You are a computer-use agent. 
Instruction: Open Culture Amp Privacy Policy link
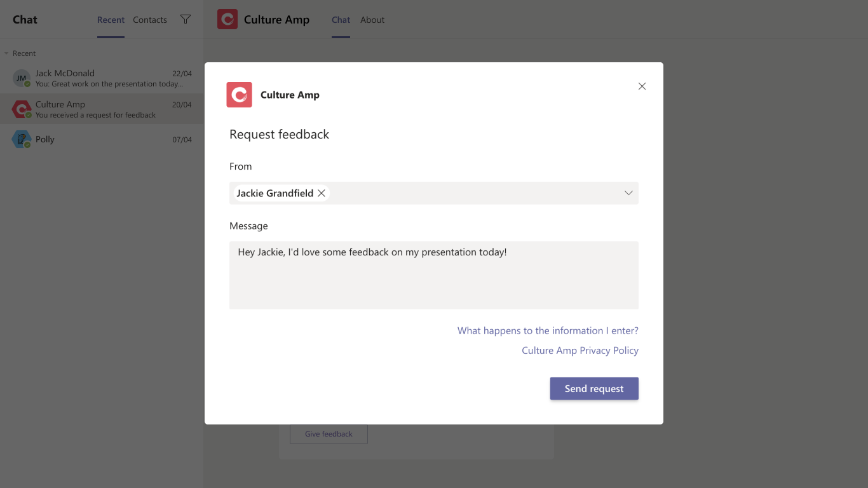coord(580,350)
